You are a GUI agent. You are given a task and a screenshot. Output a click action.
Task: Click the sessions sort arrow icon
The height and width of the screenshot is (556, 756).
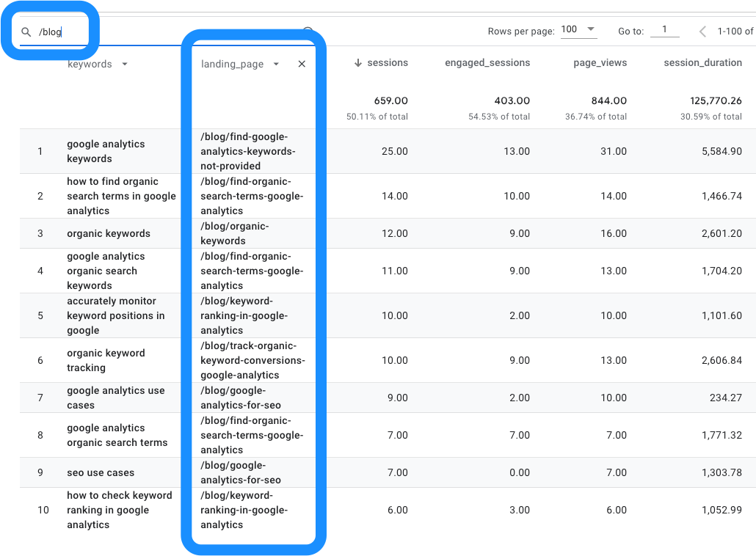click(357, 63)
